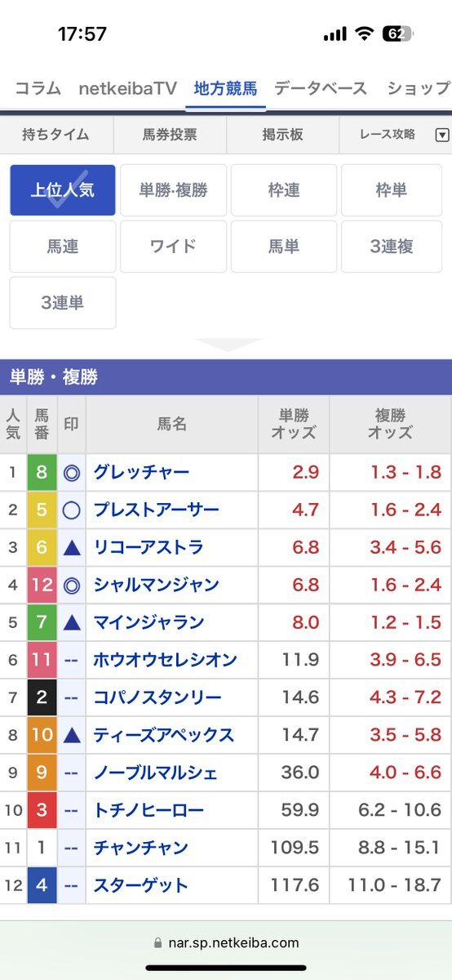Tap the 持ちタイム menu item
Screen dimensions: 452x980
point(57,136)
